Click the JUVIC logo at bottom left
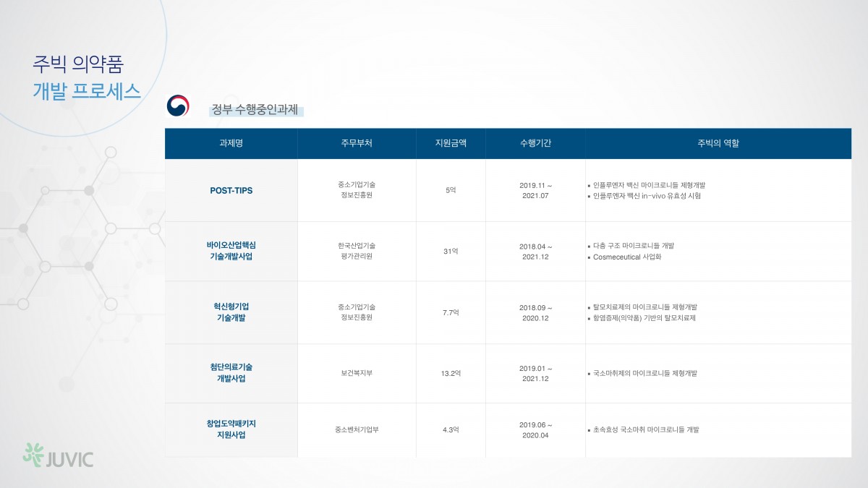 pyautogui.click(x=58, y=456)
